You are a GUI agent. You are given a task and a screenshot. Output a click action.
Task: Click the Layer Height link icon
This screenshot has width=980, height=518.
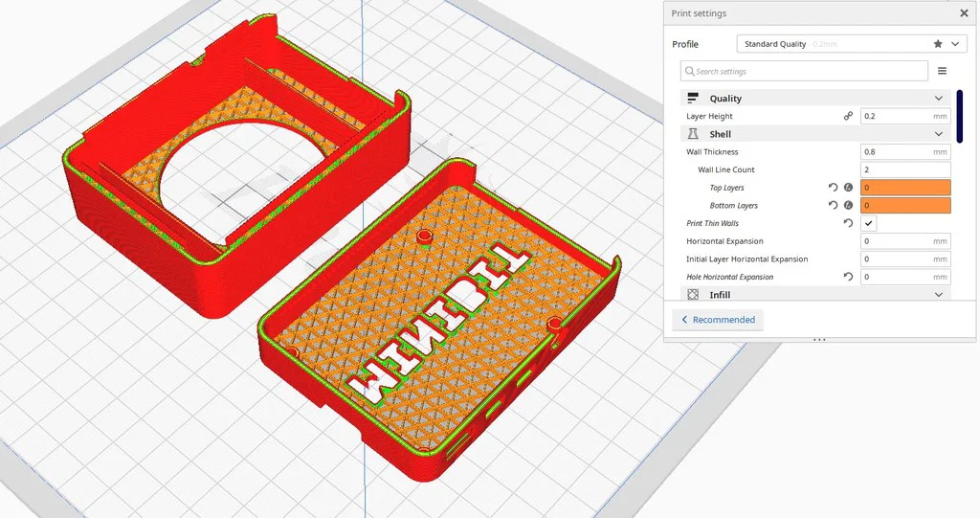pos(848,116)
